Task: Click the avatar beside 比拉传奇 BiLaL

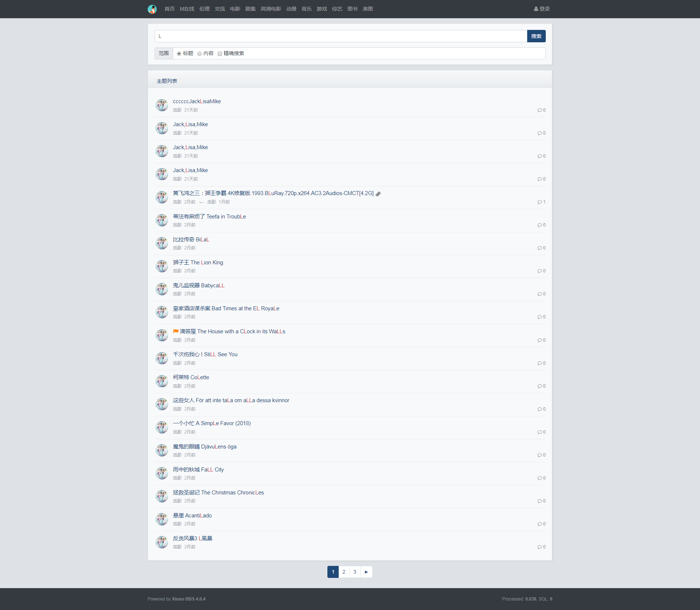Action: pyautogui.click(x=162, y=243)
